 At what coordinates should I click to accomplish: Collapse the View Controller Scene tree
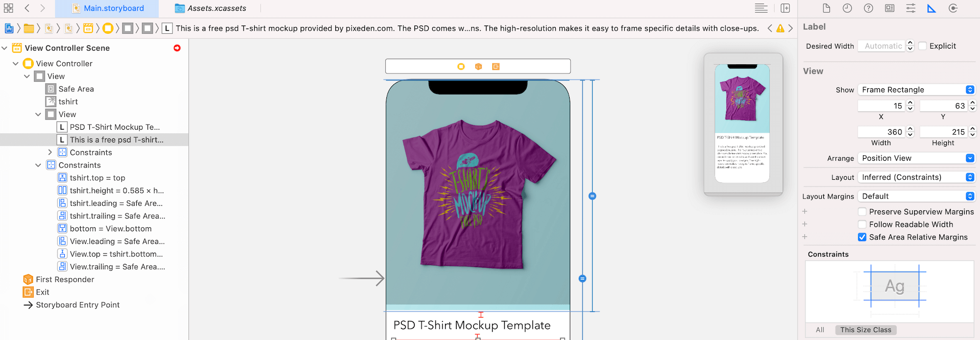tap(5, 48)
